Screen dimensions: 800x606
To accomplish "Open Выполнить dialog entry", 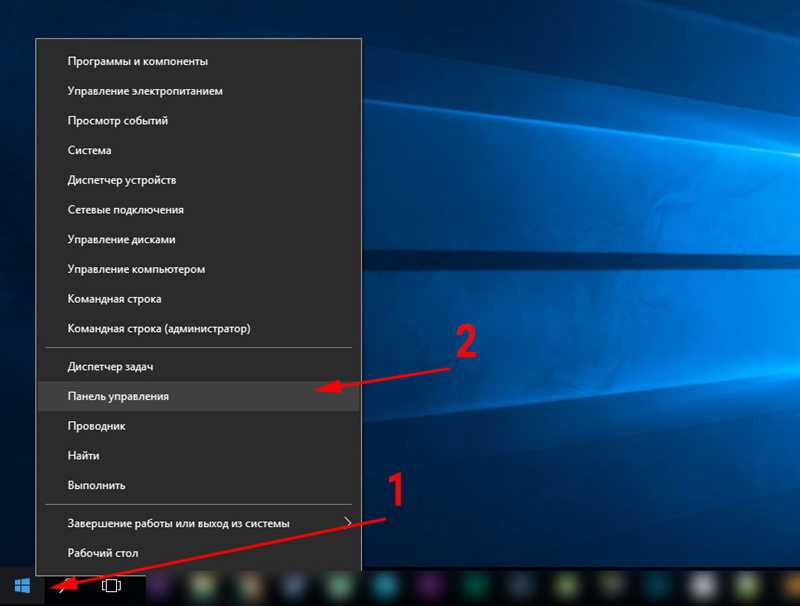I will (x=198, y=485).
